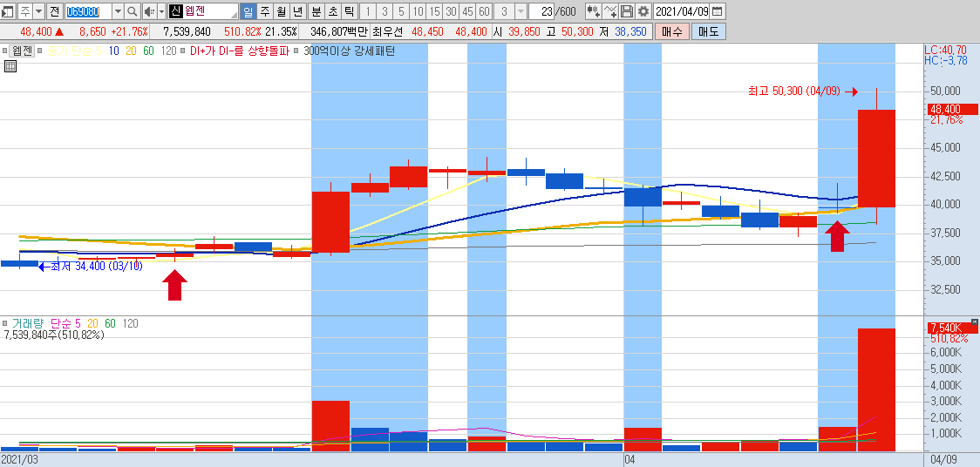980x467 pixels.
Task: Select the 5 interval button
Action: (400, 11)
